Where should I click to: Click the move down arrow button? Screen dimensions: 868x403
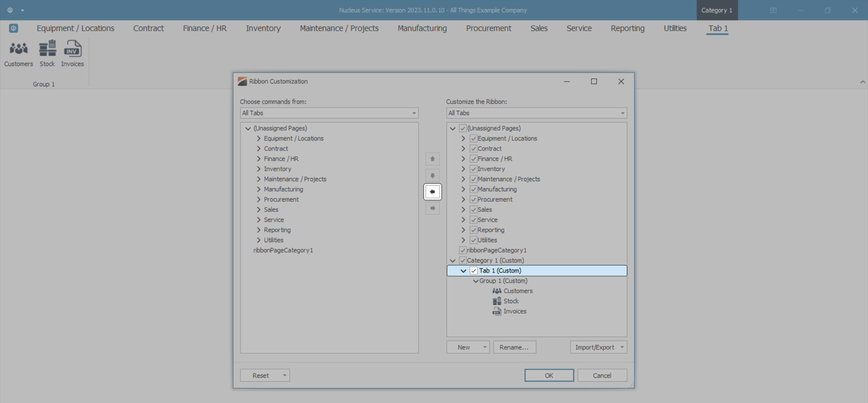coord(433,175)
